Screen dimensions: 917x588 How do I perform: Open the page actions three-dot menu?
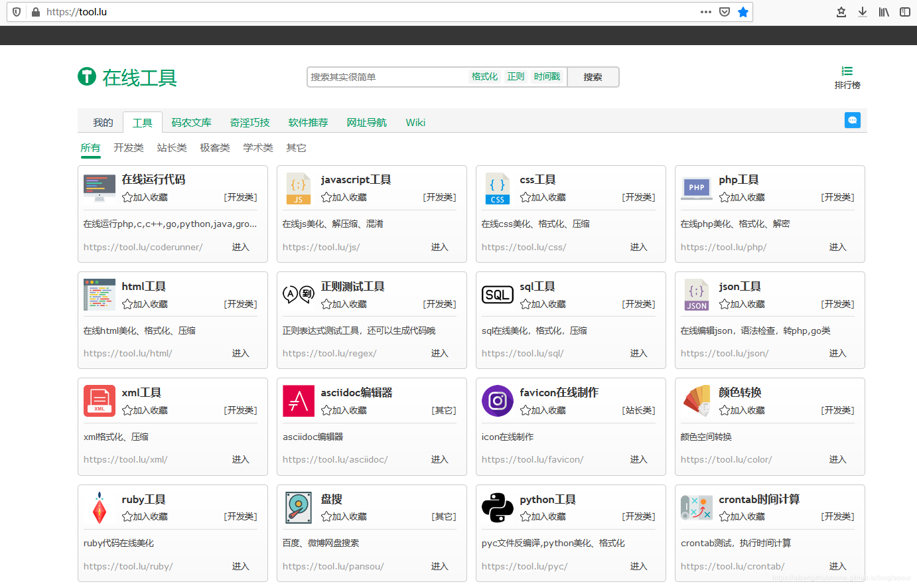pyautogui.click(x=706, y=12)
